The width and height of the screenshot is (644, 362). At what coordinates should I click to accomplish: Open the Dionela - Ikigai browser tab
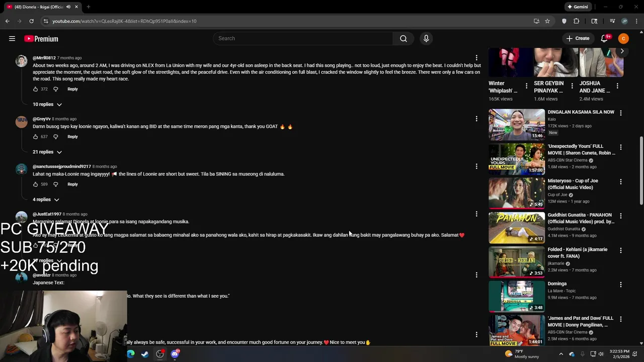click(39, 7)
